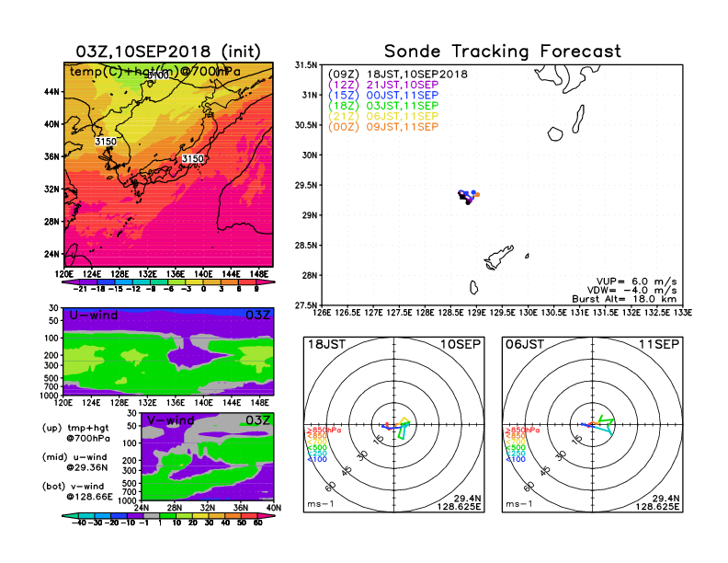Click '29.4N 128.625E' in the 18JST hodograph
The height and width of the screenshot is (563, 728).
459,502
